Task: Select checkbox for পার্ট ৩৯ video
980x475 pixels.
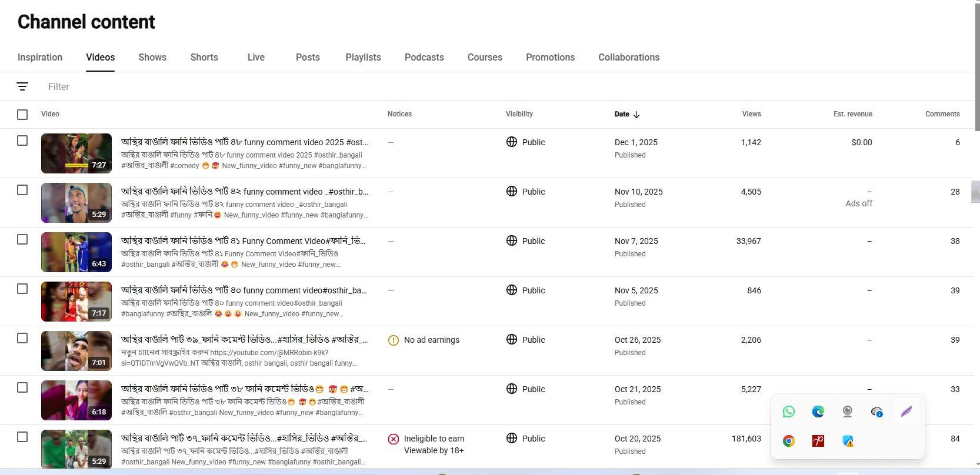Action: [22, 338]
